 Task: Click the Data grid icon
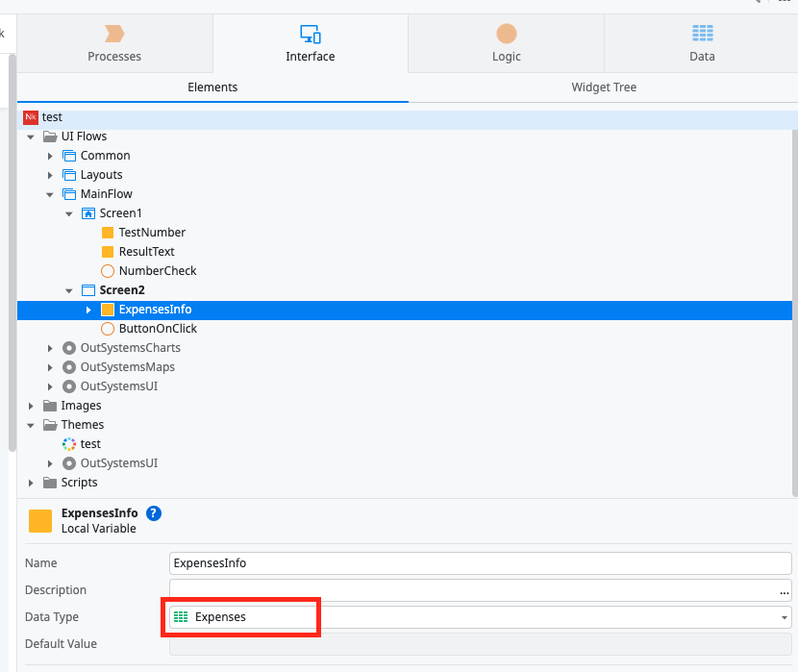[x=702, y=33]
